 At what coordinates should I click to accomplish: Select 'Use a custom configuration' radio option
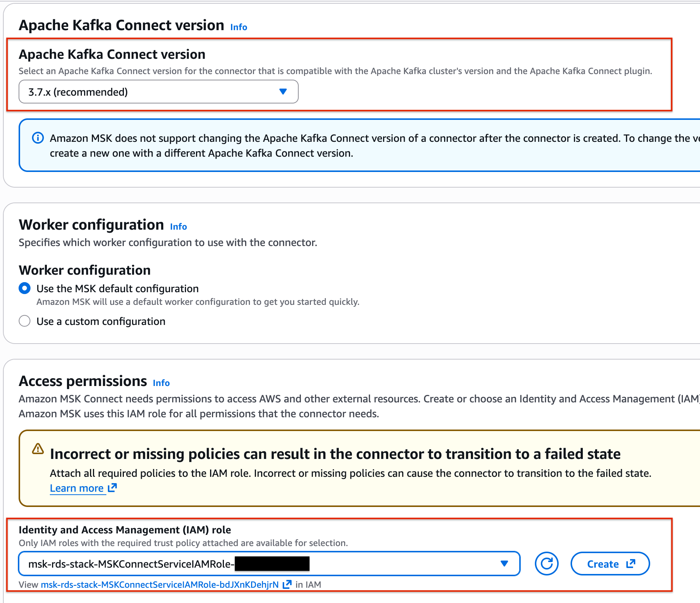coord(25,321)
